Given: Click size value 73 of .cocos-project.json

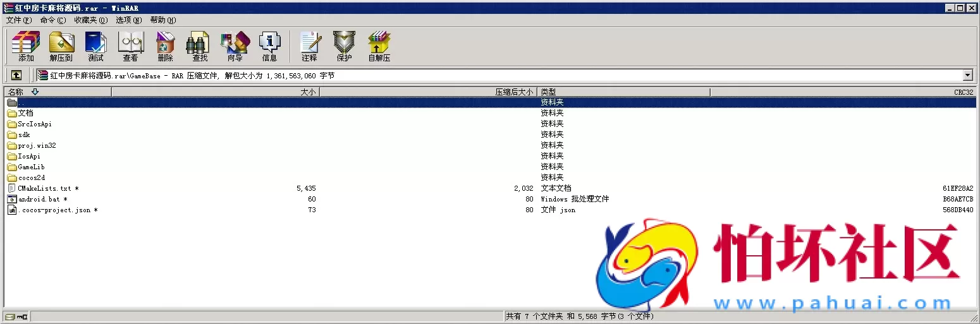Looking at the screenshot, I should coord(312,210).
